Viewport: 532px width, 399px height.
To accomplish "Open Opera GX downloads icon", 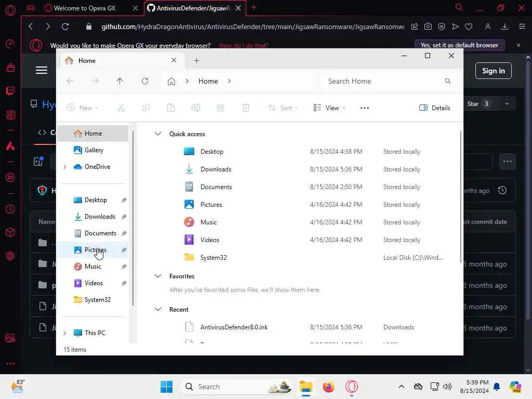I will (x=504, y=26).
